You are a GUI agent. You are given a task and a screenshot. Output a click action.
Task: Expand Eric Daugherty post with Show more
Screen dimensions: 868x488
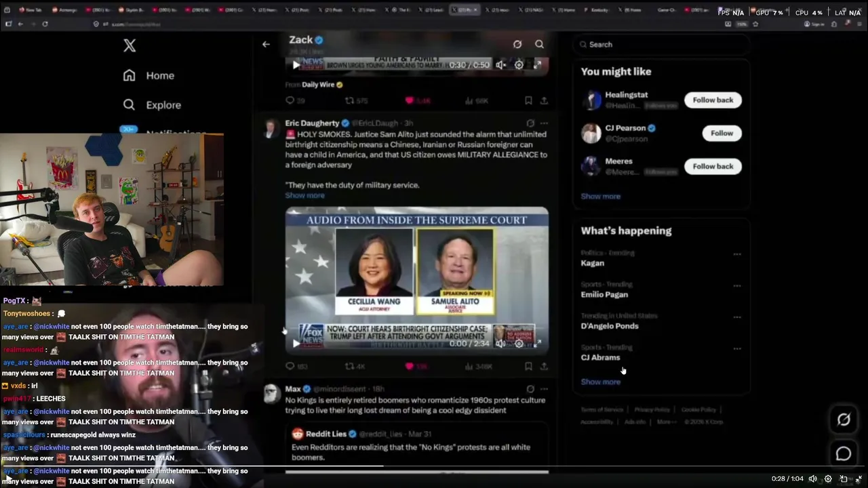point(304,195)
